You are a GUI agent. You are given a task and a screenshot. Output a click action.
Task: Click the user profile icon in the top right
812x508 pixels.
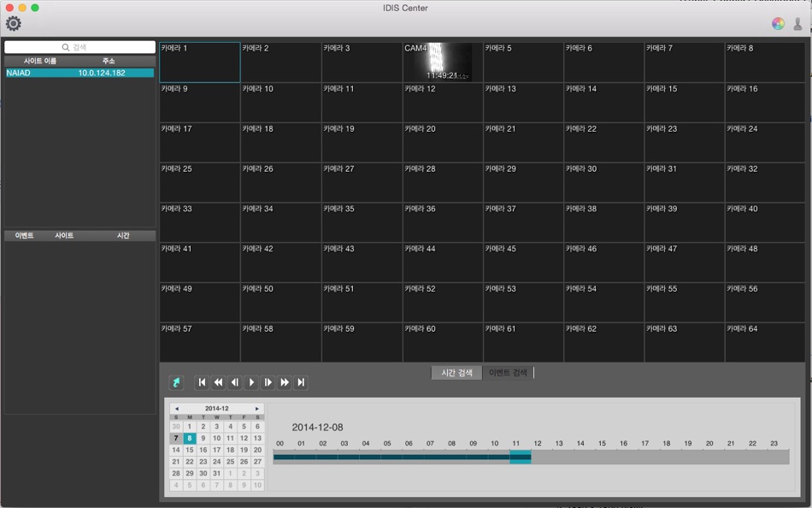[798, 23]
